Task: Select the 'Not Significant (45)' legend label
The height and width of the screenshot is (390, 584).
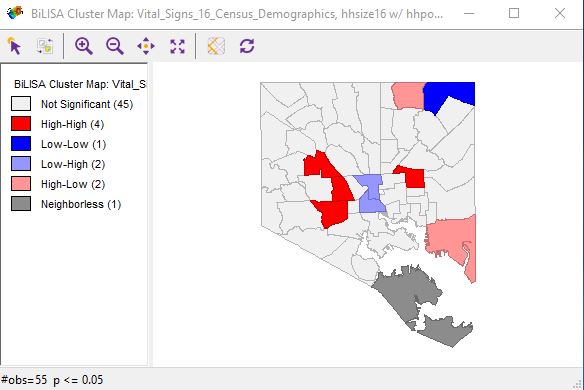Action: 87,104
